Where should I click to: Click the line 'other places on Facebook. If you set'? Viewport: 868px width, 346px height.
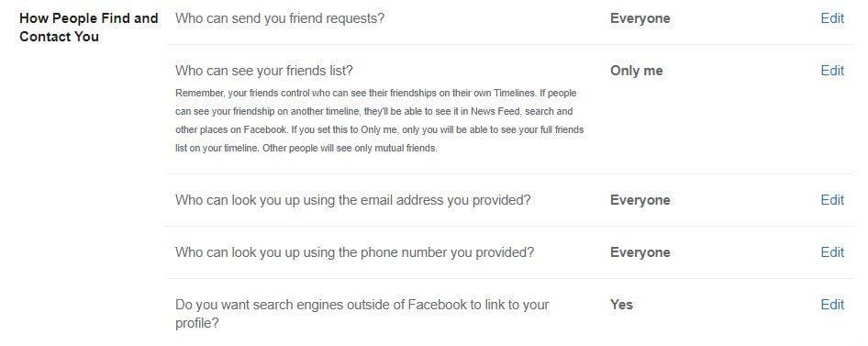[x=379, y=130]
